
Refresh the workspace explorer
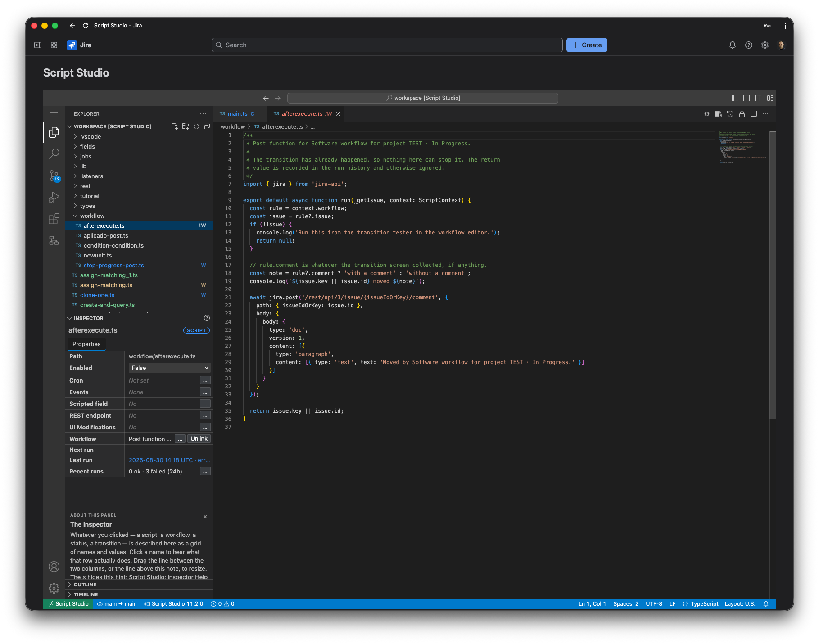click(x=196, y=126)
